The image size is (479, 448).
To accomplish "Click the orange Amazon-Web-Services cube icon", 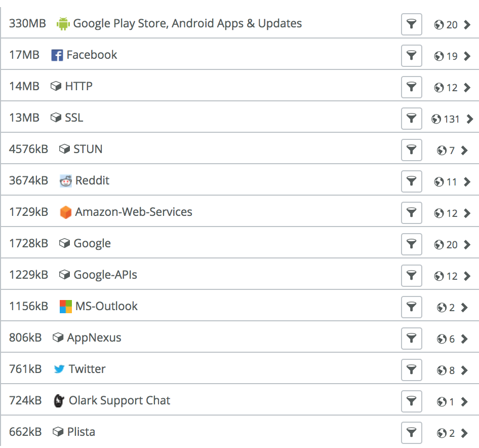I will (66, 212).
